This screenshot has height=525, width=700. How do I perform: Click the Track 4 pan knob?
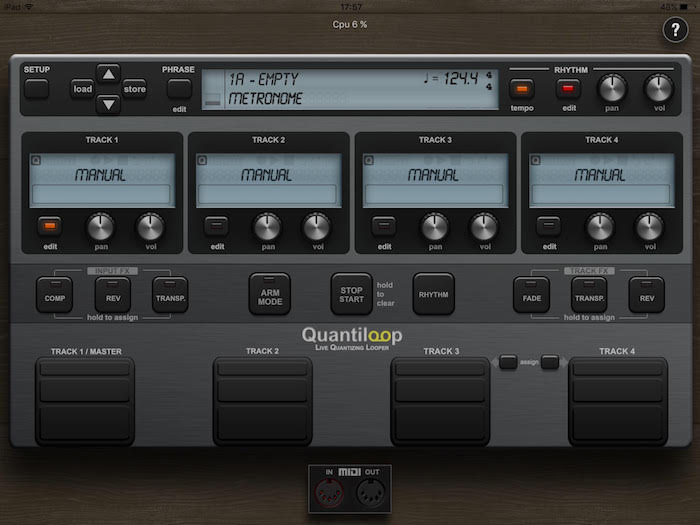(600, 227)
